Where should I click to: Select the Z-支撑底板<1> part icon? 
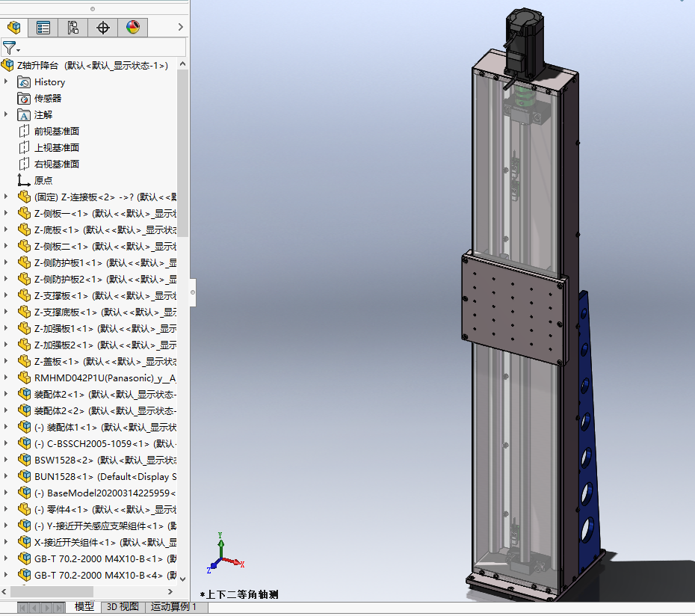click(x=24, y=312)
